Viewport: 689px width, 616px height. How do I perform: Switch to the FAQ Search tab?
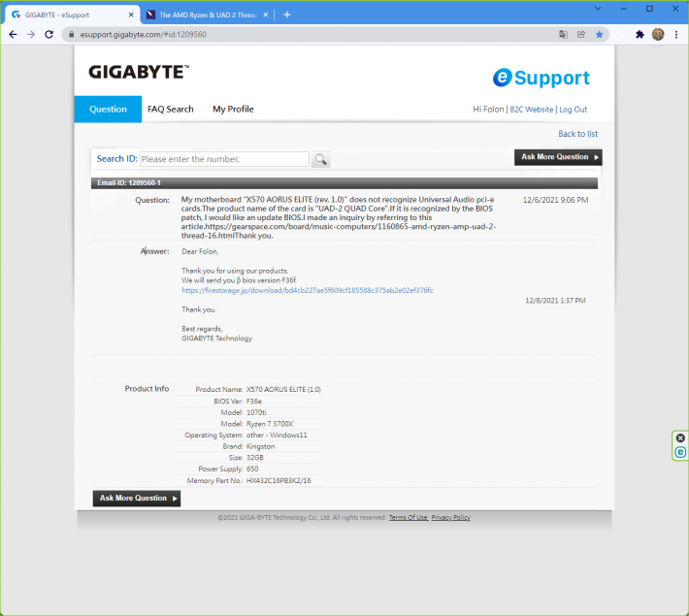click(x=170, y=110)
